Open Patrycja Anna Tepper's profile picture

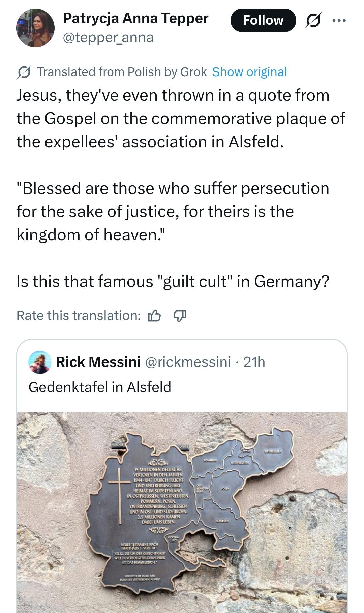[35, 28]
